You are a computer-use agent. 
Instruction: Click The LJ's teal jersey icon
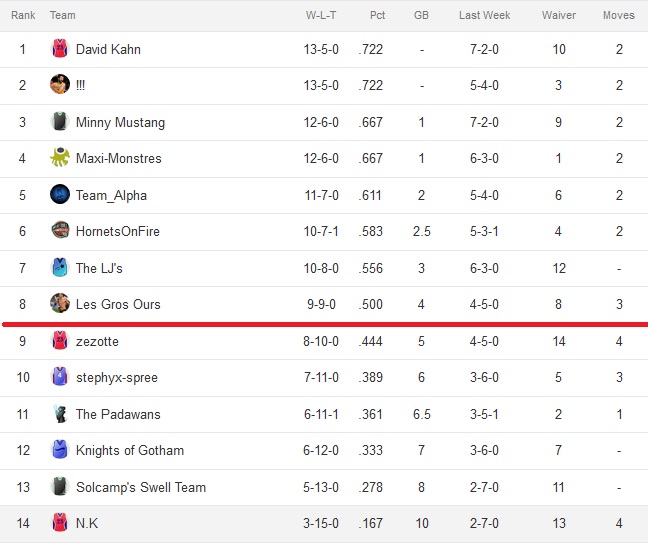(x=60, y=267)
